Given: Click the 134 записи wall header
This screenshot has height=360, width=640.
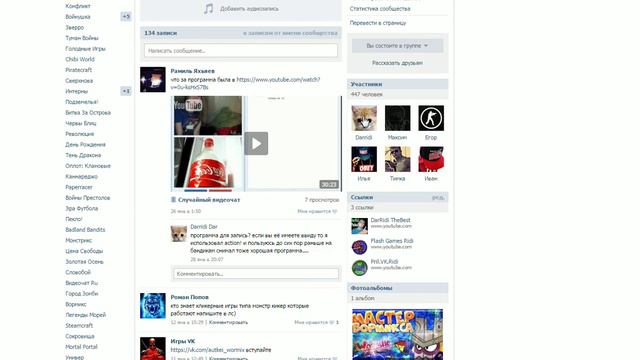Looking at the screenshot, I should [x=160, y=33].
